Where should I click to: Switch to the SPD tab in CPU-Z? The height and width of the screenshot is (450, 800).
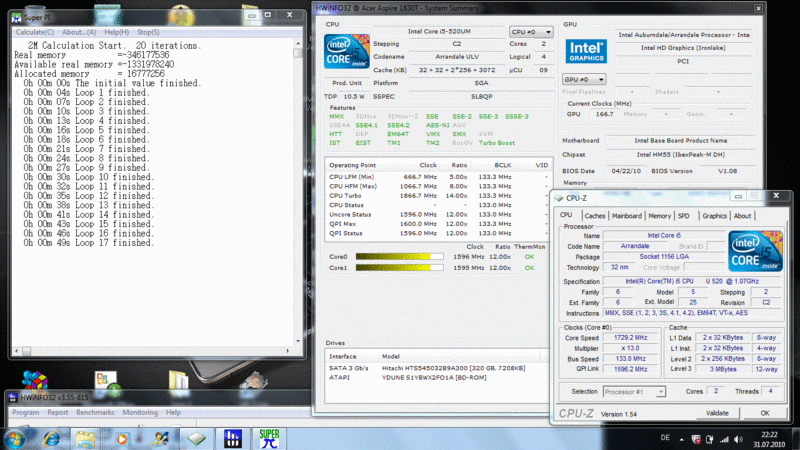684,216
